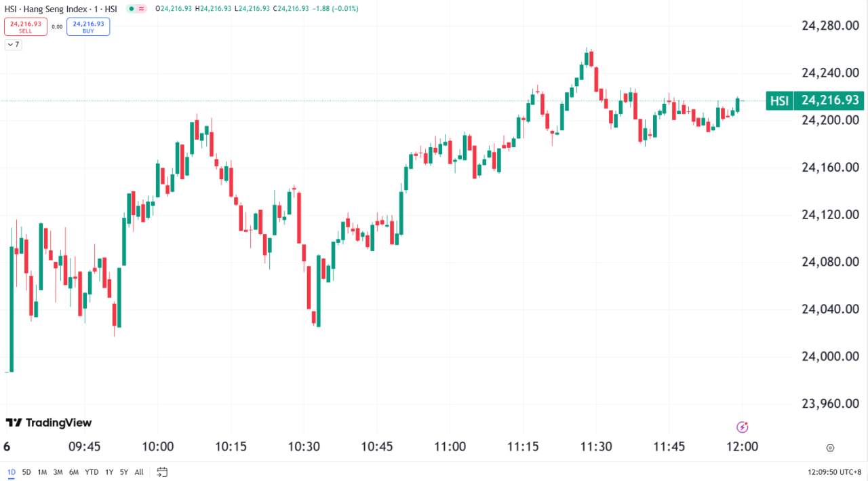Click the pink data mode indicator icon
The width and height of the screenshot is (868, 481).
pyautogui.click(x=141, y=9)
